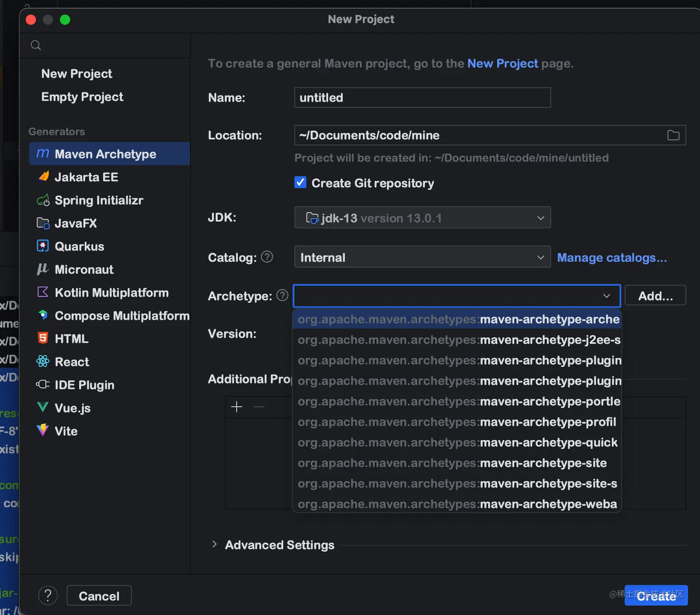Select Empty Project in sidebar

pyautogui.click(x=82, y=97)
